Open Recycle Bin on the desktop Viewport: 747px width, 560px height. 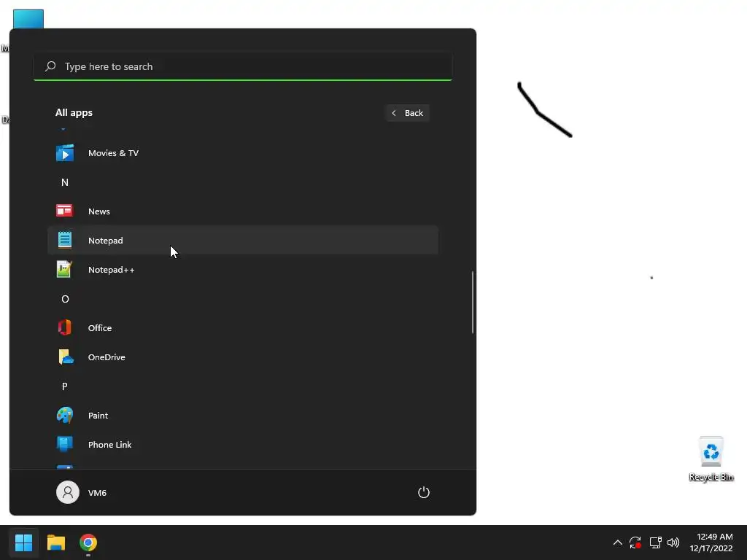coord(711,459)
